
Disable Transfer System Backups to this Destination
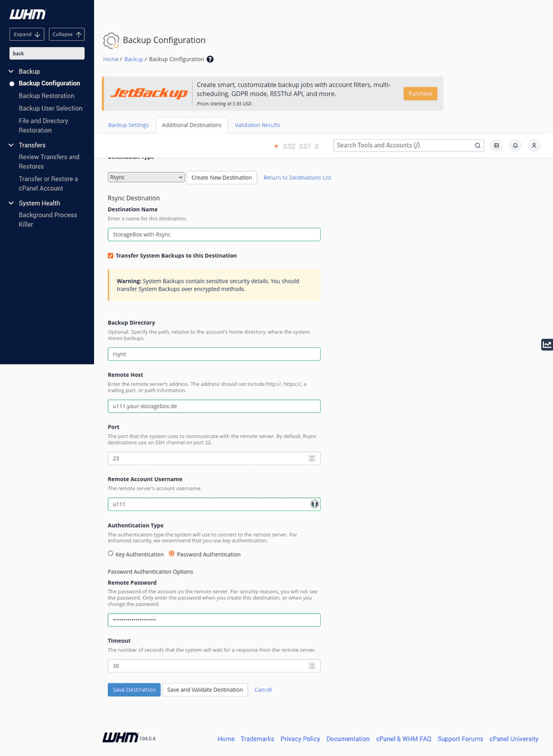point(110,255)
